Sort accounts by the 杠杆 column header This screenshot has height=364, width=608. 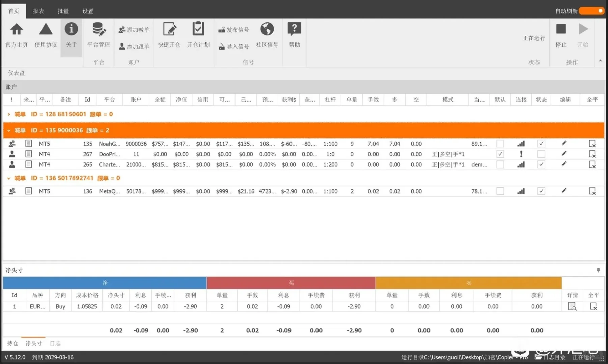click(330, 100)
